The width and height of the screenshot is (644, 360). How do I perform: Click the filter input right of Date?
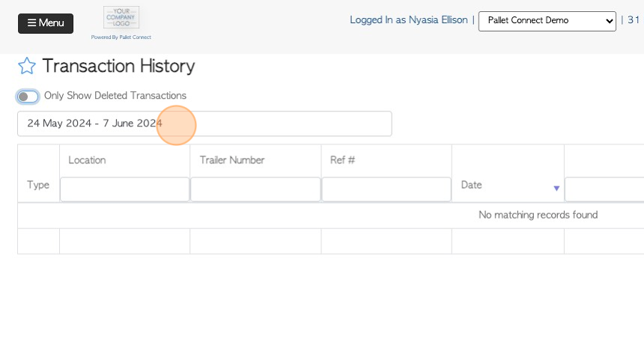tap(604, 189)
